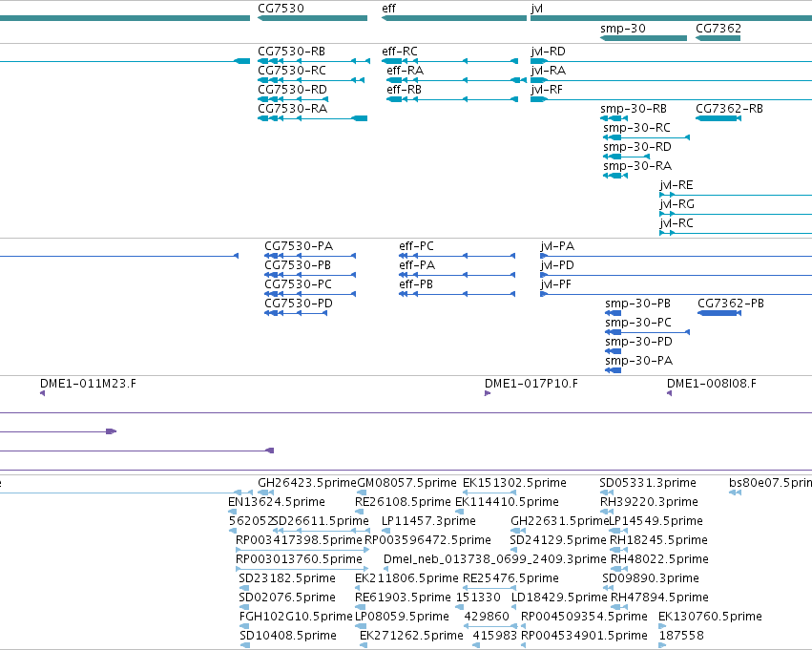Select the smp-30-PC protein feature
812x650 pixels.
[647, 332]
